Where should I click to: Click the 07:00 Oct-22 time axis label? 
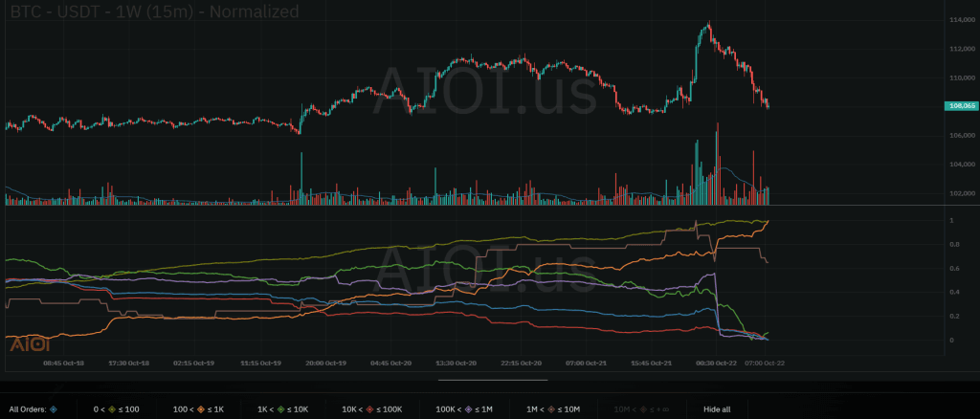[x=766, y=364]
